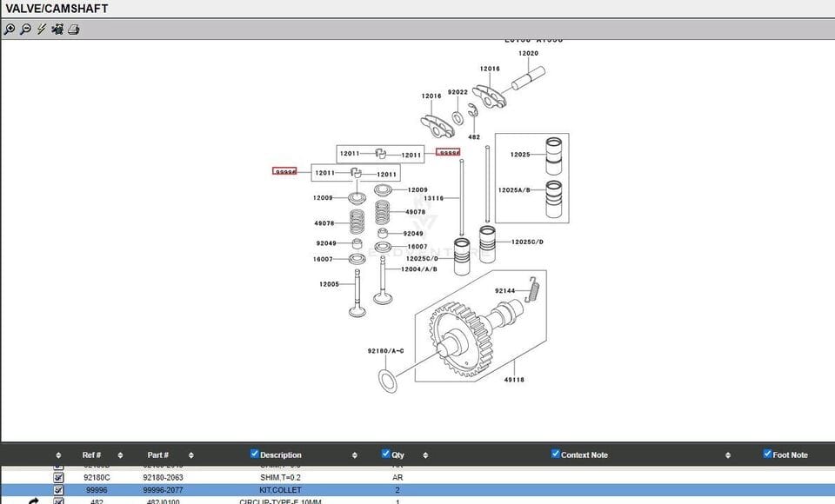Toggle the Description column checkbox
Image resolution: width=835 pixels, height=504 pixels.
coord(255,454)
